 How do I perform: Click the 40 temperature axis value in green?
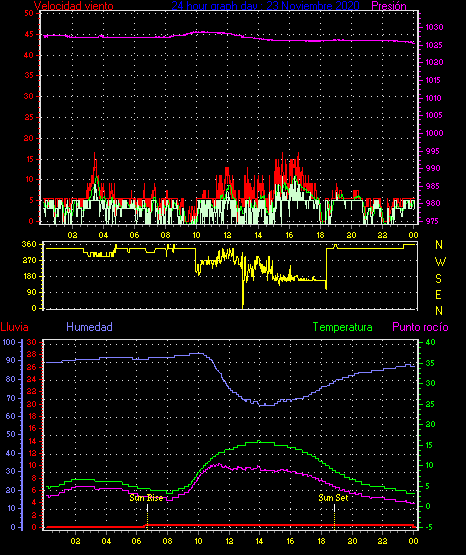click(x=430, y=342)
